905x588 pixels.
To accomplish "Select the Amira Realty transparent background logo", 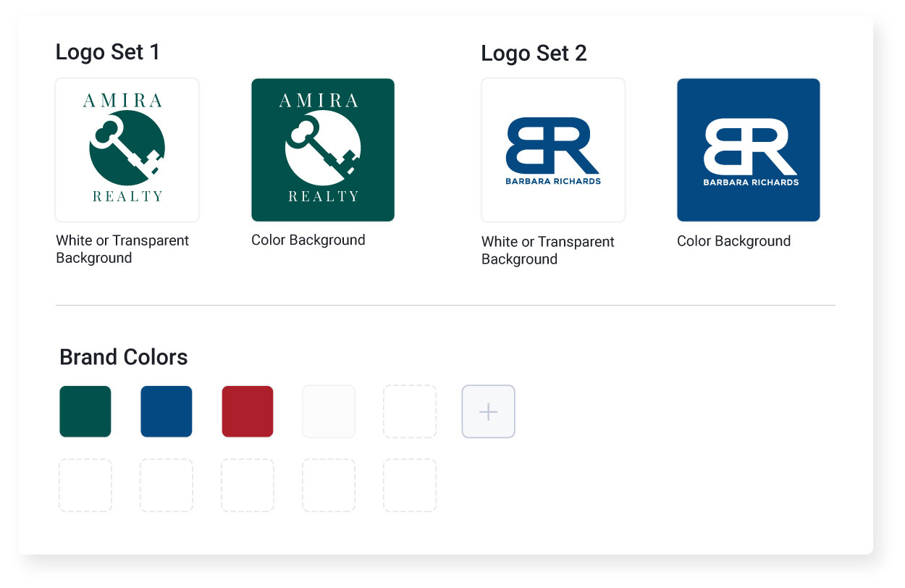I will [x=127, y=149].
